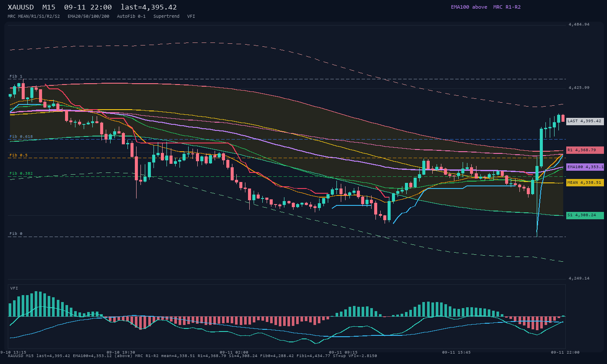The image size is (607, 364).
Task: Click the green S1 4,308.24 price tag
Action: (585, 215)
